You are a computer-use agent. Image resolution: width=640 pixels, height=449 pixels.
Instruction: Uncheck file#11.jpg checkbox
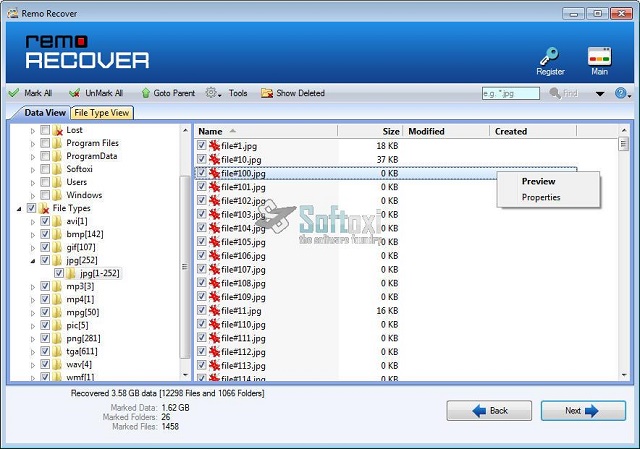(201, 310)
